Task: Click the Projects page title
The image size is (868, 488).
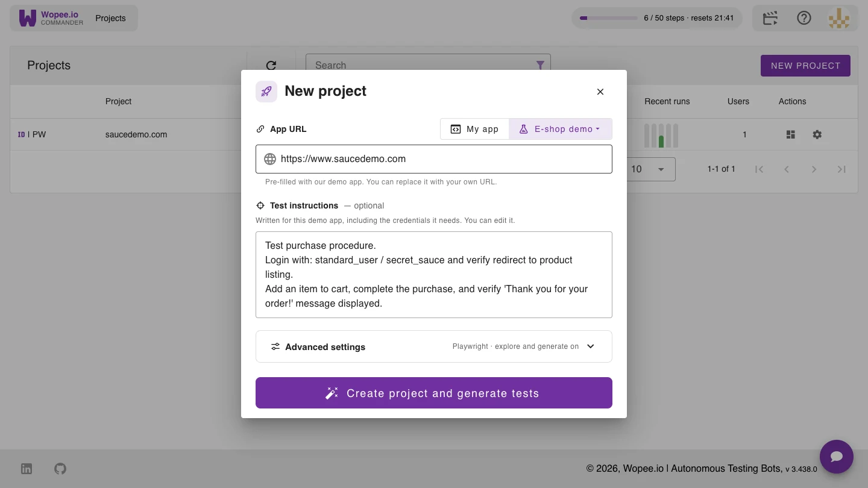Action: tap(49, 65)
